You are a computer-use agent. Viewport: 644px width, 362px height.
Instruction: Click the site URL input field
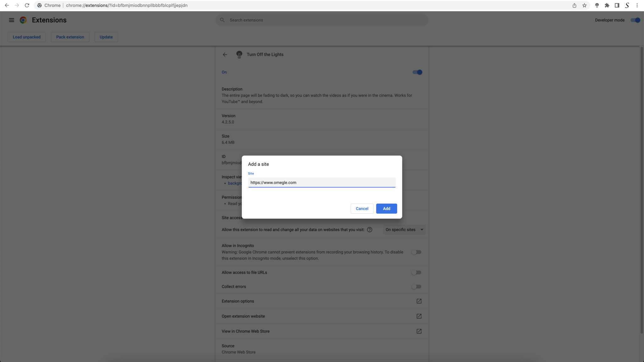321,183
